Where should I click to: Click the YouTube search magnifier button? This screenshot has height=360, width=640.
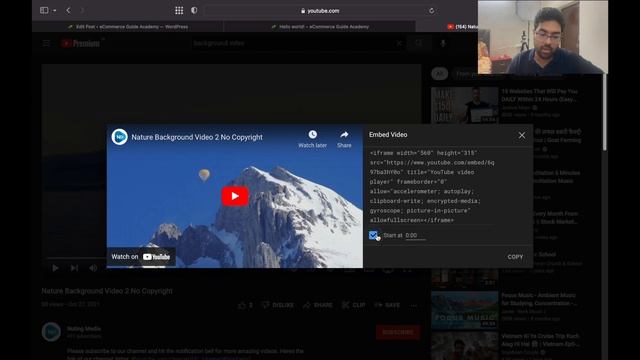419,43
